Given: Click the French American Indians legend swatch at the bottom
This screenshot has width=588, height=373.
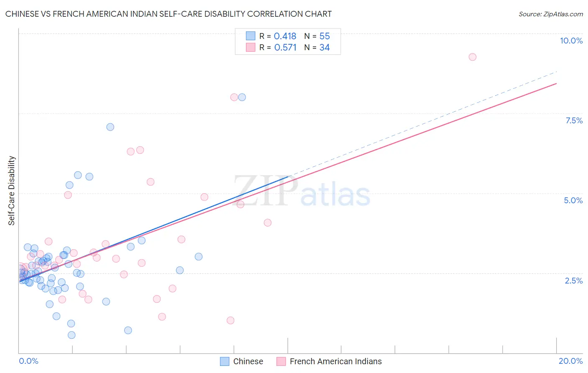Looking at the screenshot, I should [281, 361].
